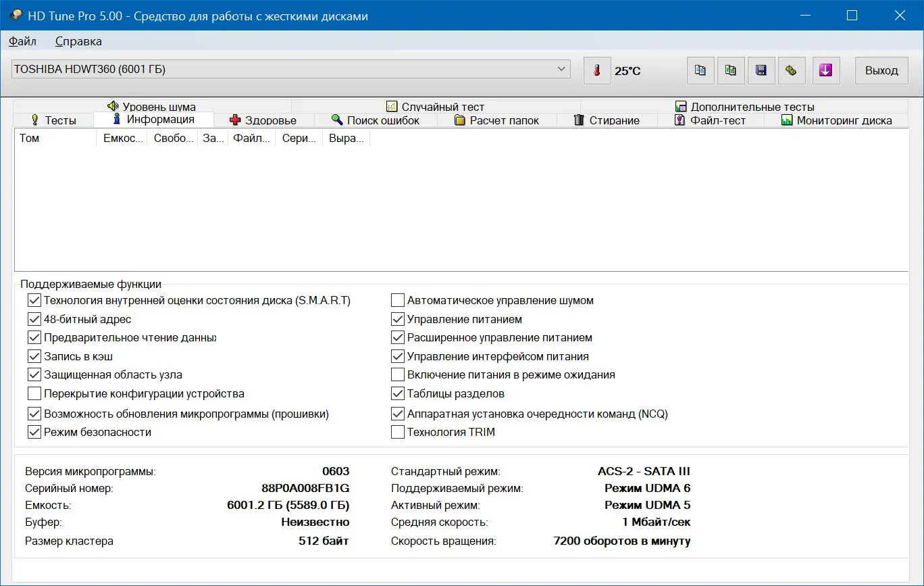Click the Сери... column header
The image size is (924, 586).
coord(299,139)
